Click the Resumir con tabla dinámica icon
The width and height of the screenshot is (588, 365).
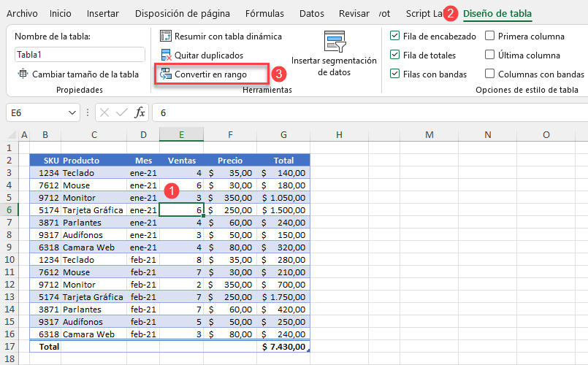pos(165,36)
